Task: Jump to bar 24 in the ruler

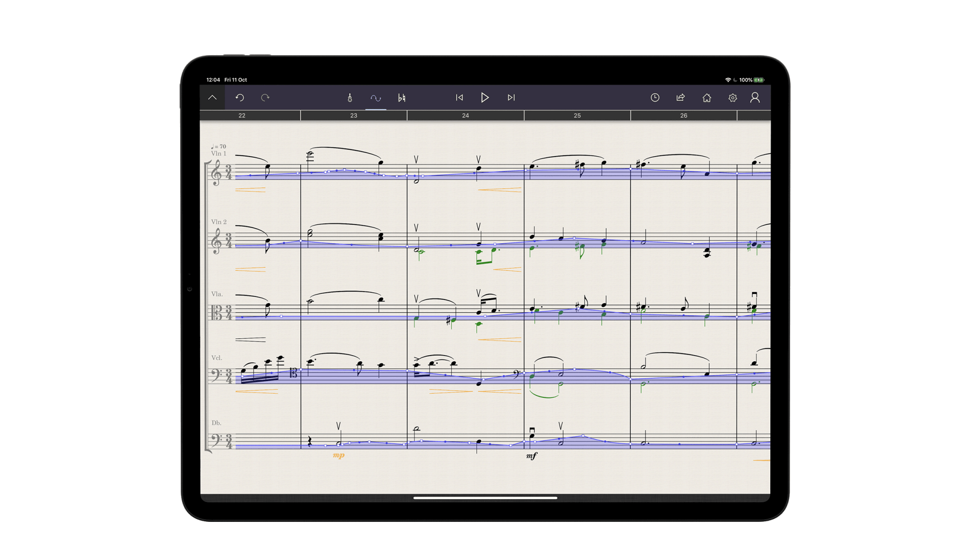Action: 465,116
